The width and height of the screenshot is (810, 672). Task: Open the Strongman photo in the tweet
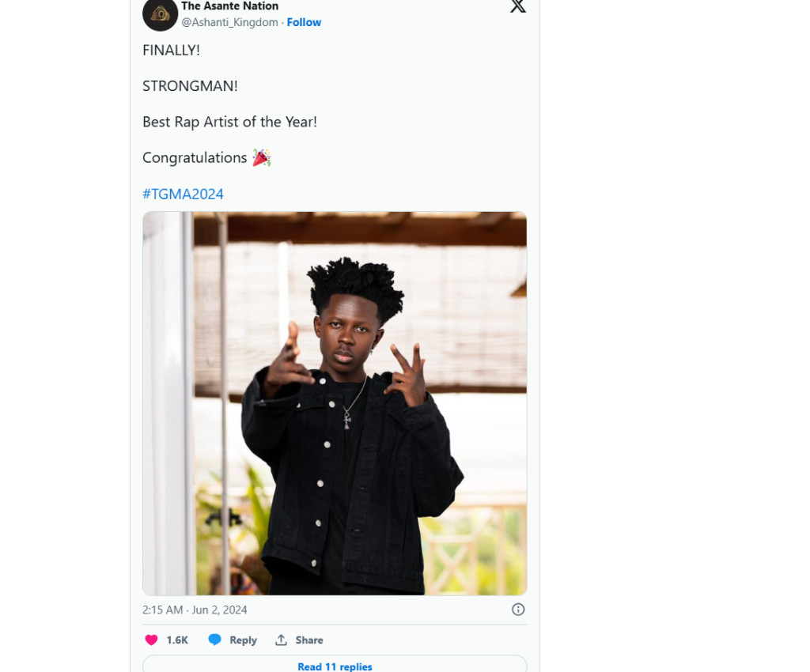tap(335, 403)
